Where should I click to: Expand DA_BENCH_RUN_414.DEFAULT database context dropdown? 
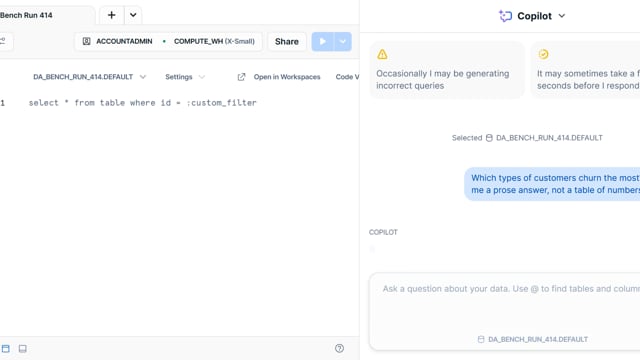(x=89, y=77)
